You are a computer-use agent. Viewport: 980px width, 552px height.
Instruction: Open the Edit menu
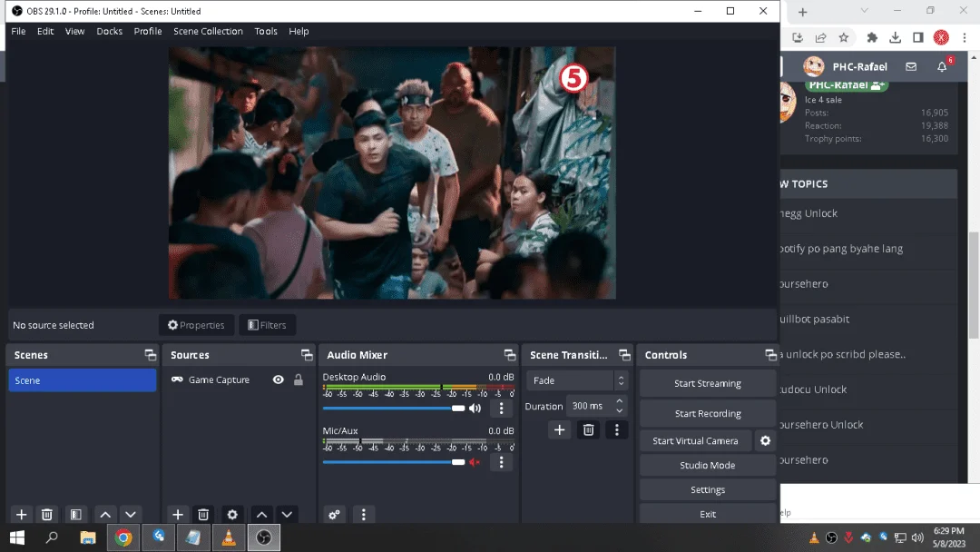click(45, 31)
